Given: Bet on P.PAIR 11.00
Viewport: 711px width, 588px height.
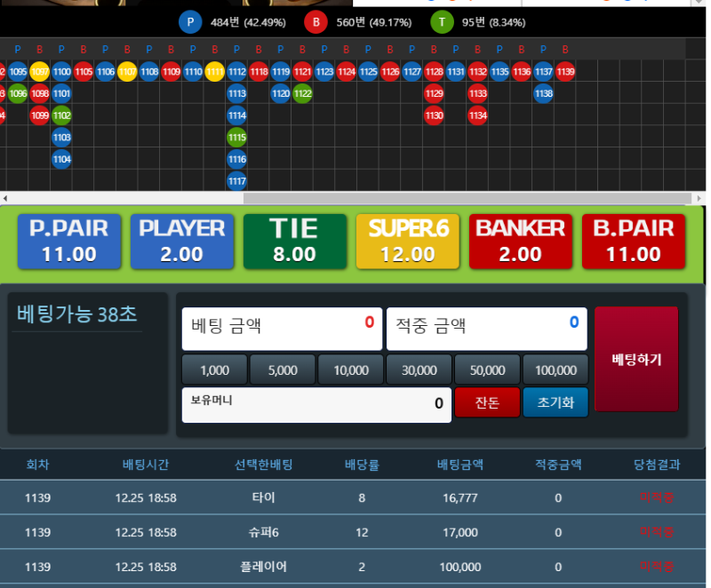Looking at the screenshot, I should (69, 242).
